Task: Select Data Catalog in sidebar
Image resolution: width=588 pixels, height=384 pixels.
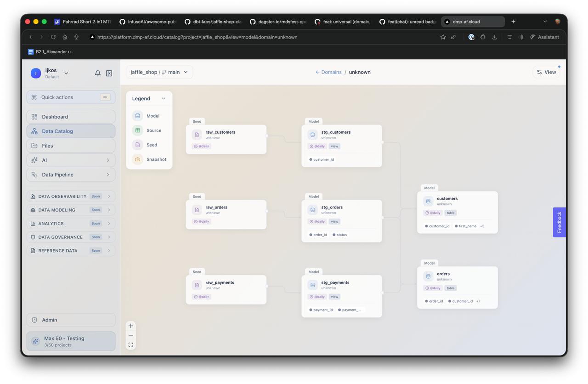Action: click(71, 131)
